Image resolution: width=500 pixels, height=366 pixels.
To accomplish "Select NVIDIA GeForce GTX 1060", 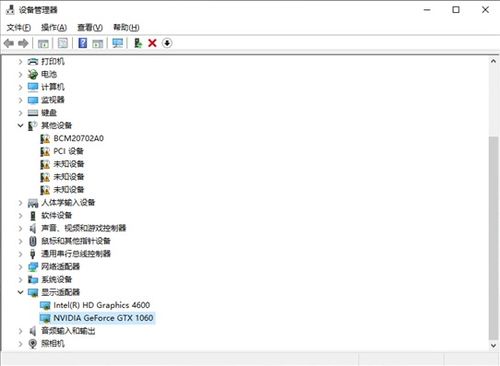I will point(103,318).
